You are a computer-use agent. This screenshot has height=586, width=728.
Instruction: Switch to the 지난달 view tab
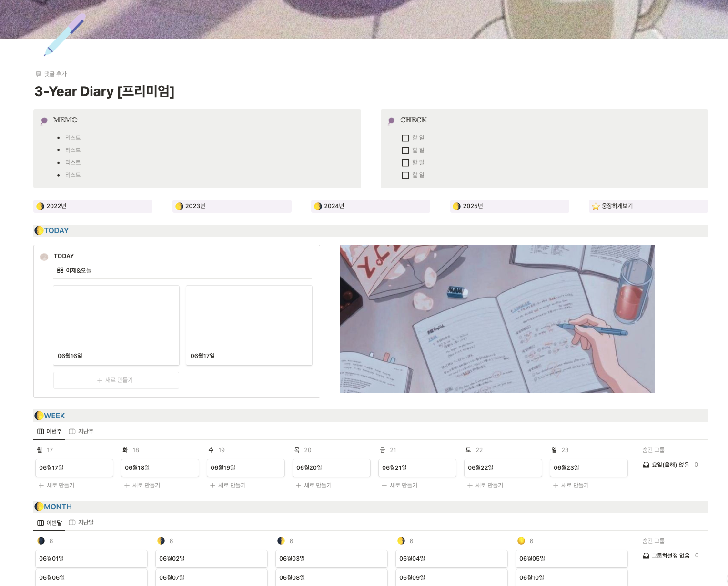(81, 522)
